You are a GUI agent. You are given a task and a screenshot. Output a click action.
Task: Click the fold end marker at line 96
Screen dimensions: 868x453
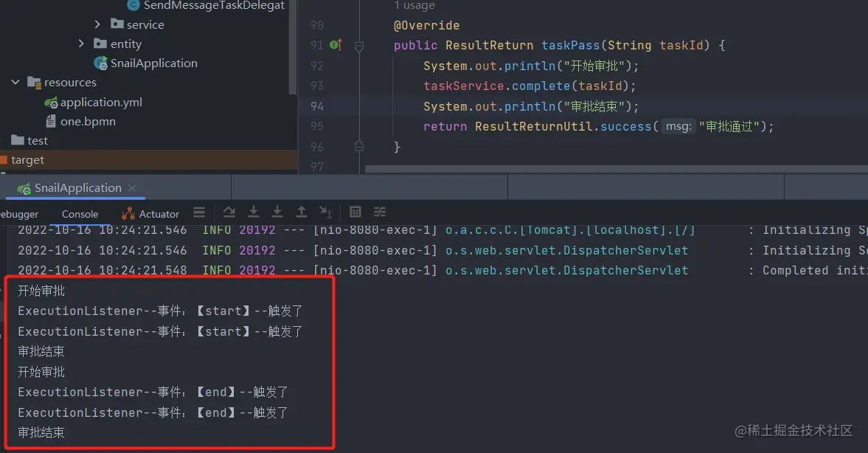tap(358, 147)
